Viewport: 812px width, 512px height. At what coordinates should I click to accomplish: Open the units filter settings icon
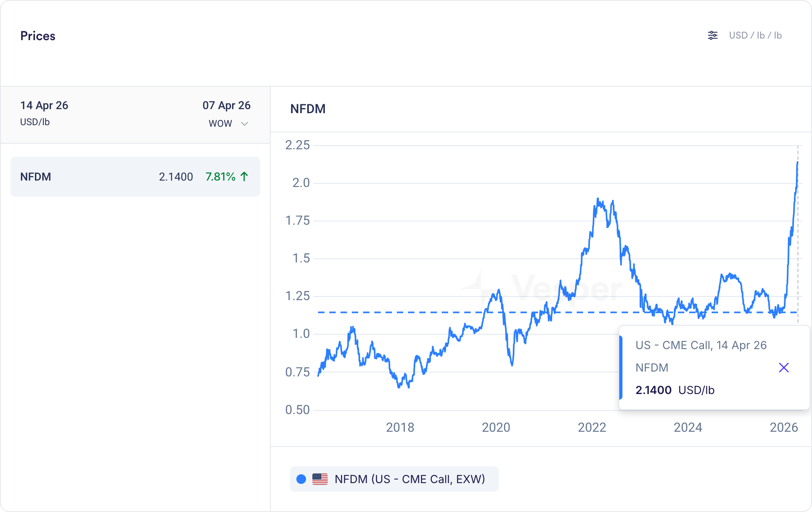tap(712, 35)
